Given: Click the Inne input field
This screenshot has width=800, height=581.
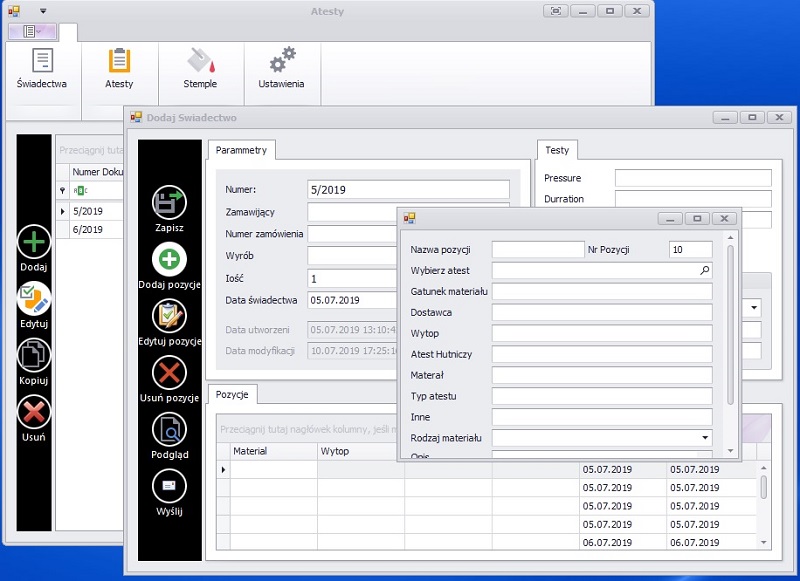Looking at the screenshot, I should click(x=602, y=417).
